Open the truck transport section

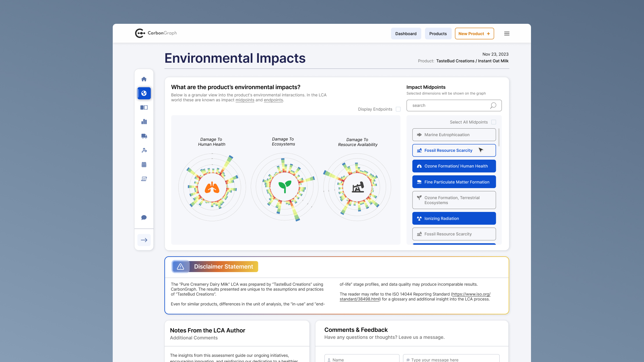pos(144,136)
